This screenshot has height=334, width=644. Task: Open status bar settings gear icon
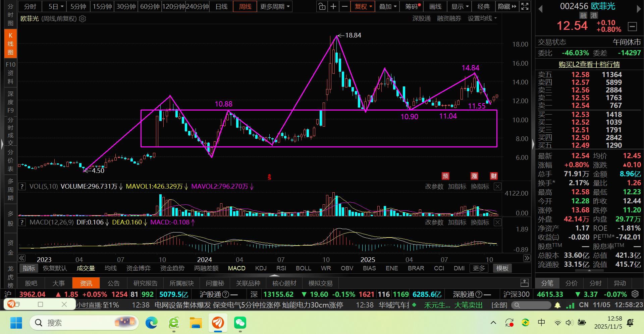tap(635, 294)
